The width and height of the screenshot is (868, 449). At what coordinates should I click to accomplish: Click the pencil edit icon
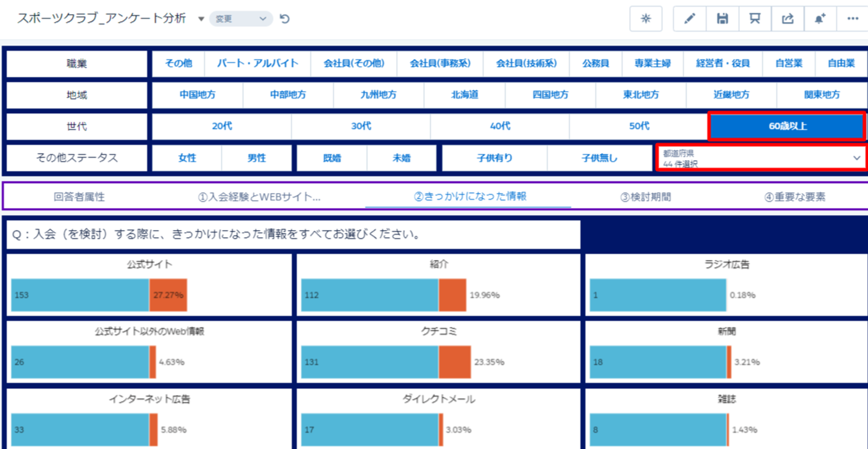point(689,19)
